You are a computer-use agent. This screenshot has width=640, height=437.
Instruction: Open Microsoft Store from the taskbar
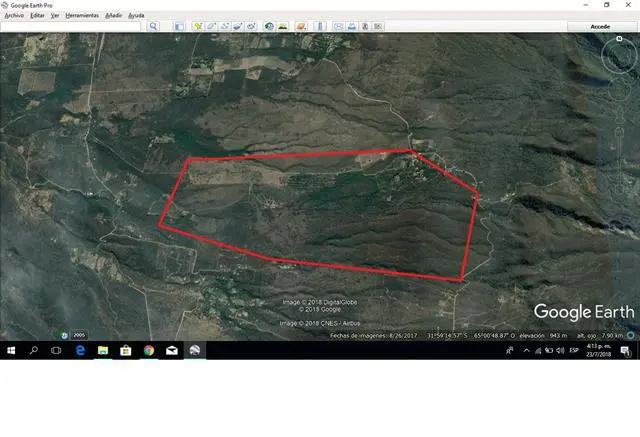tap(126, 350)
